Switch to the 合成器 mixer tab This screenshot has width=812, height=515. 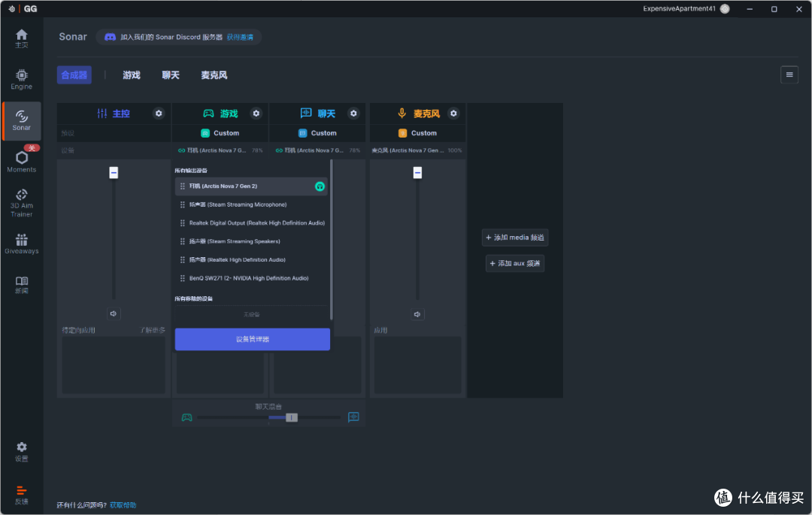tap(74, 75)
